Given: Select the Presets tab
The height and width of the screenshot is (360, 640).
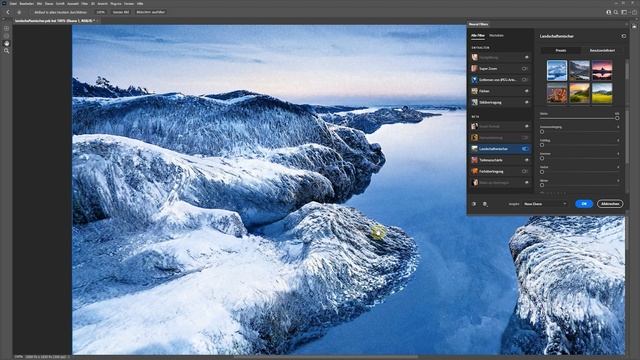Looking at the screenshot, I should [561, 50].
